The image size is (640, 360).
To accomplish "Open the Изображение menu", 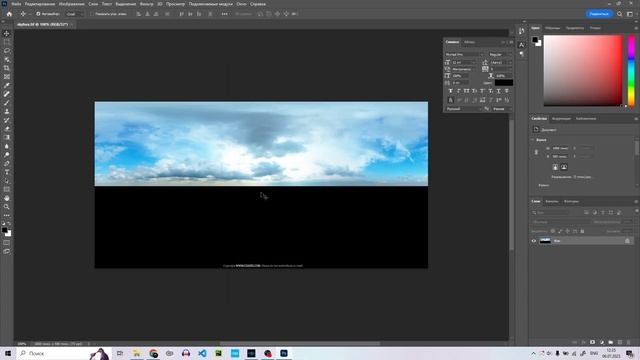I will point(71,4).
